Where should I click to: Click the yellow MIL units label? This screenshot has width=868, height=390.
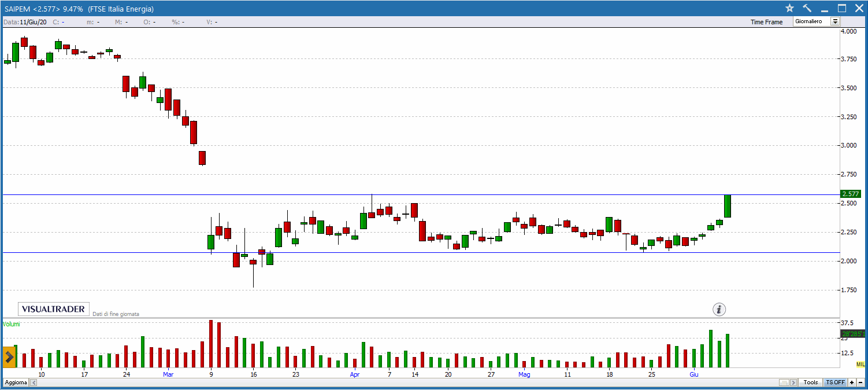click(x=860, y=364)
